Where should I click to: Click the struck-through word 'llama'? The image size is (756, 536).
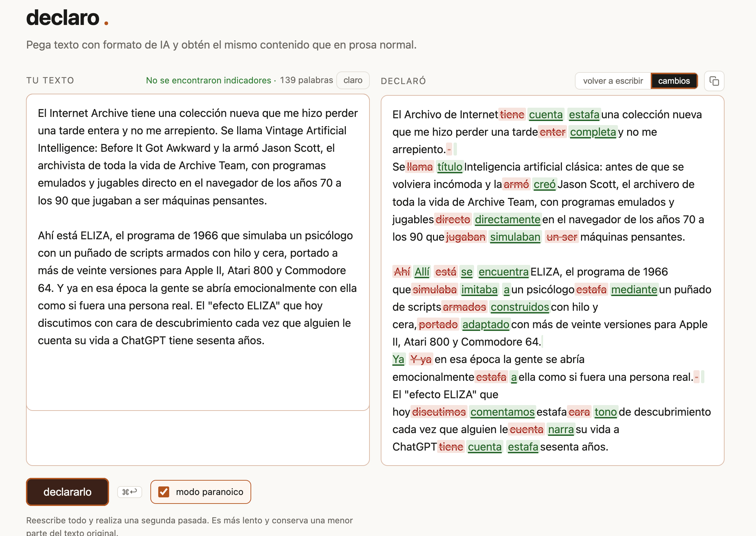pyautogui.click(x=420, y=167)
